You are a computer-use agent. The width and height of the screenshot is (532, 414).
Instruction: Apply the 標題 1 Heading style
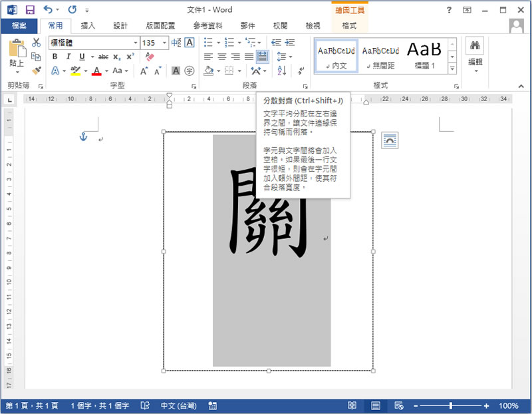tap(424, 57)
